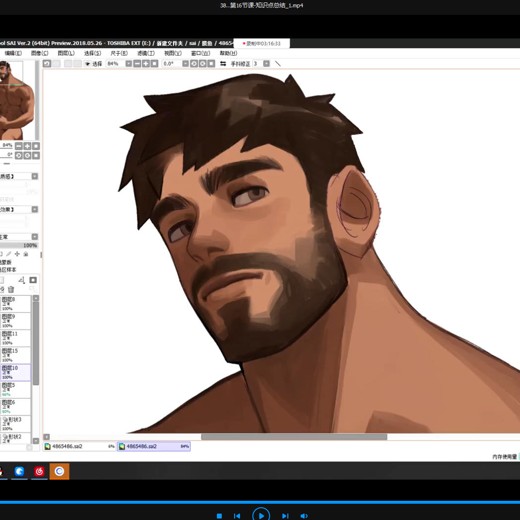Select the straight line drawing mode icon
Screen dimensions: 520x520
click(278, 63)
